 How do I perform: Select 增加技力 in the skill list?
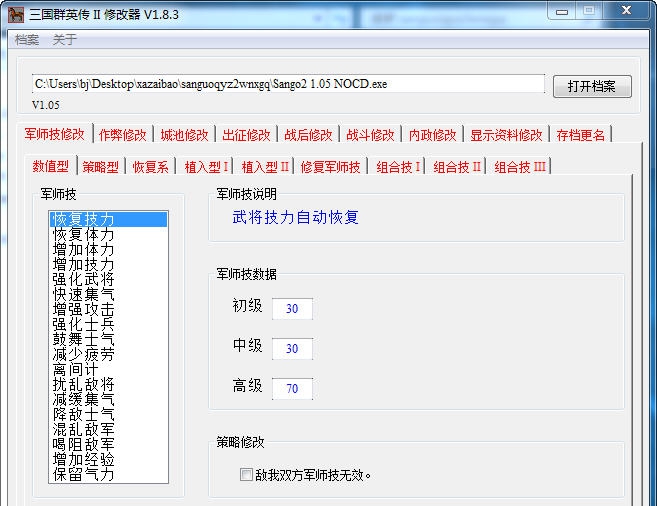(x=108, y=264)
